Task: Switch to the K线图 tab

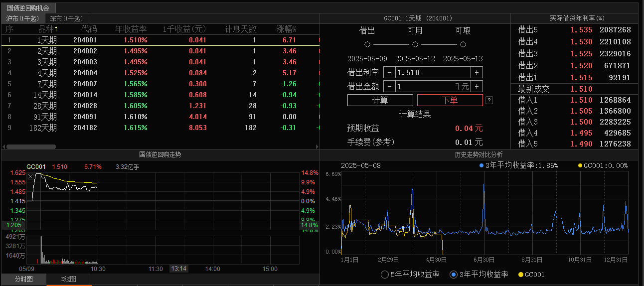Action: 68,279
